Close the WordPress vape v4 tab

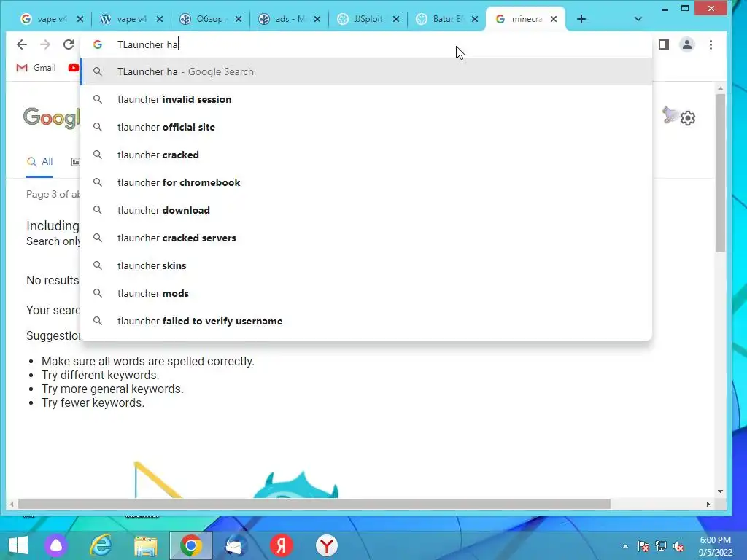coord(160,19)
